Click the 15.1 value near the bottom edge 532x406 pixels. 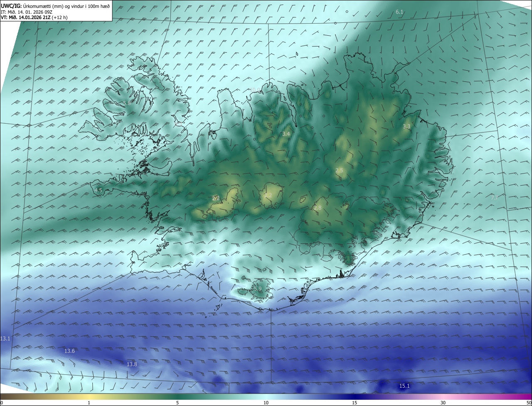[x=404, y=386]
